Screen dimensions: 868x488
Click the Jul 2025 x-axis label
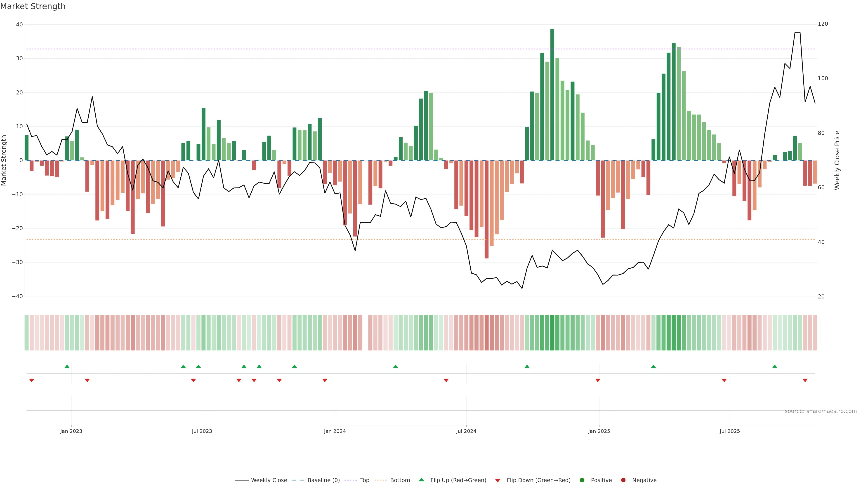[729, 431]
